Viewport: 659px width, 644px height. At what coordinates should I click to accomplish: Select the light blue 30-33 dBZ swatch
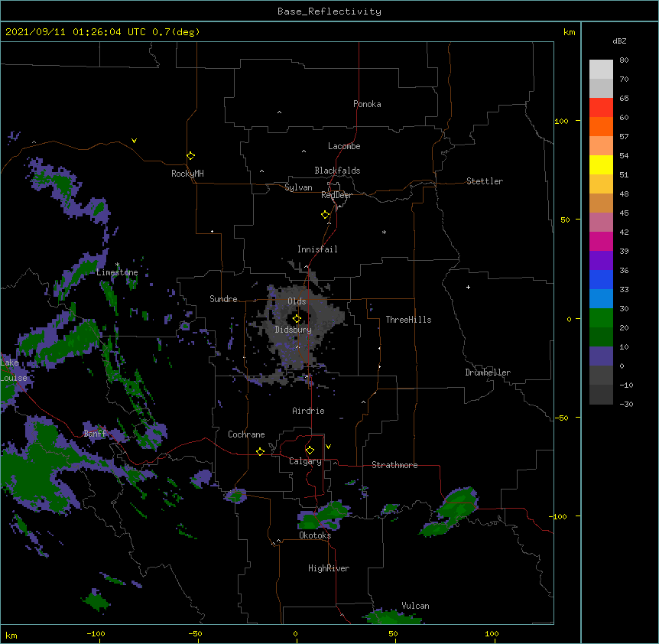point(601,299)
